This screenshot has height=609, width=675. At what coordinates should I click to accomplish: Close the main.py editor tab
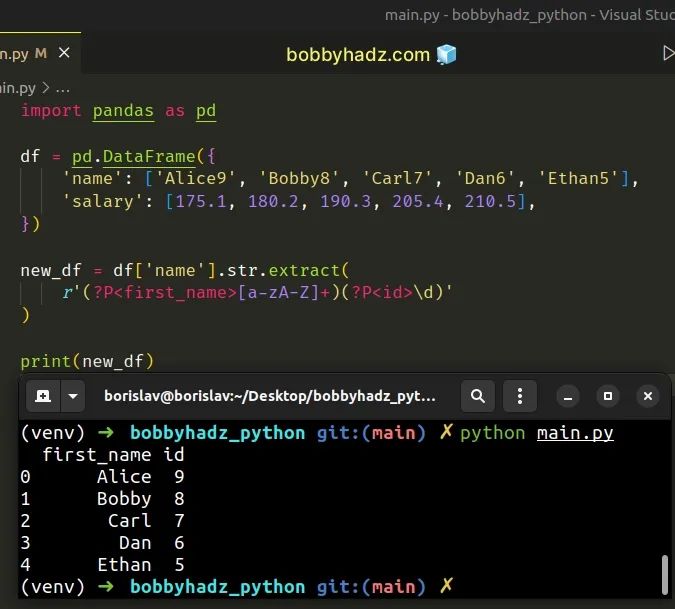[64, 53]
